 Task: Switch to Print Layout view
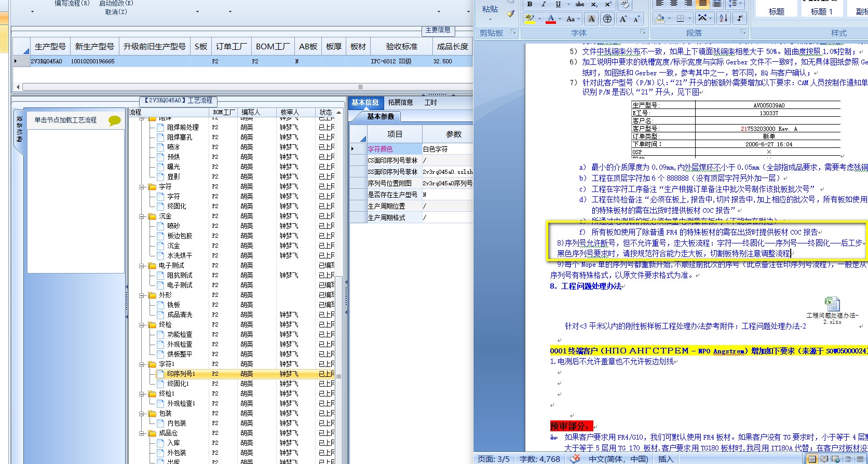[812, 459]
